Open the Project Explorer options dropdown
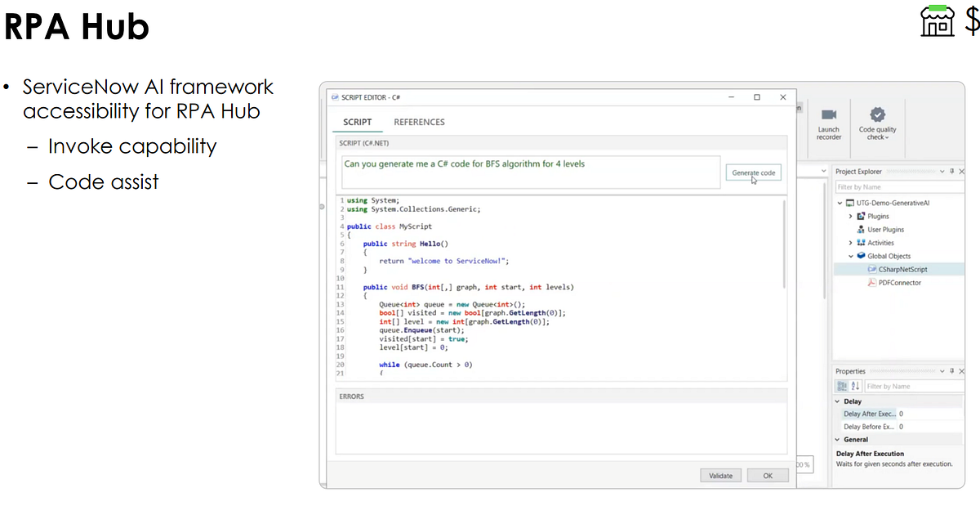Image resolution: width=980 pixels, height=506 pixels. (942, 172)
